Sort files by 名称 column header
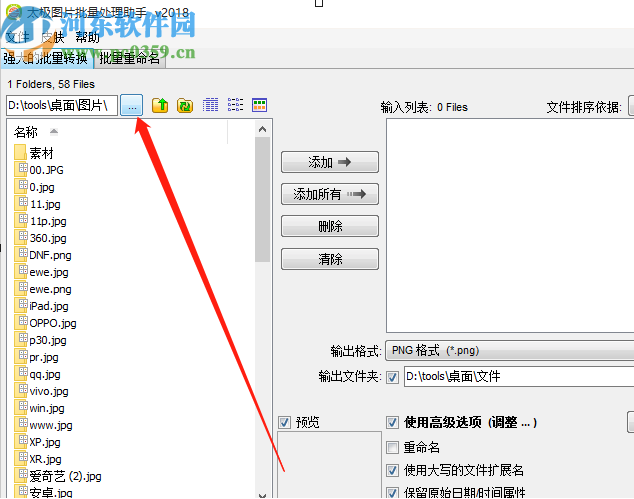Screen dimensions: 634x499 pos(26,132)
